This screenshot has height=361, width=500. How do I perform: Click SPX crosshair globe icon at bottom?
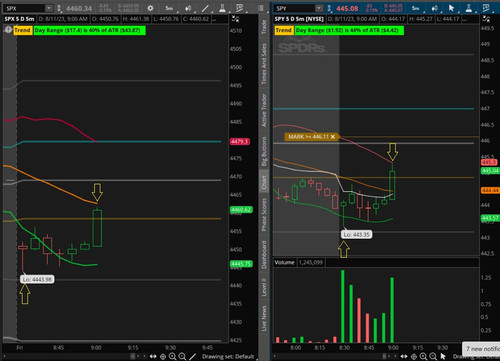pos(163,356)
